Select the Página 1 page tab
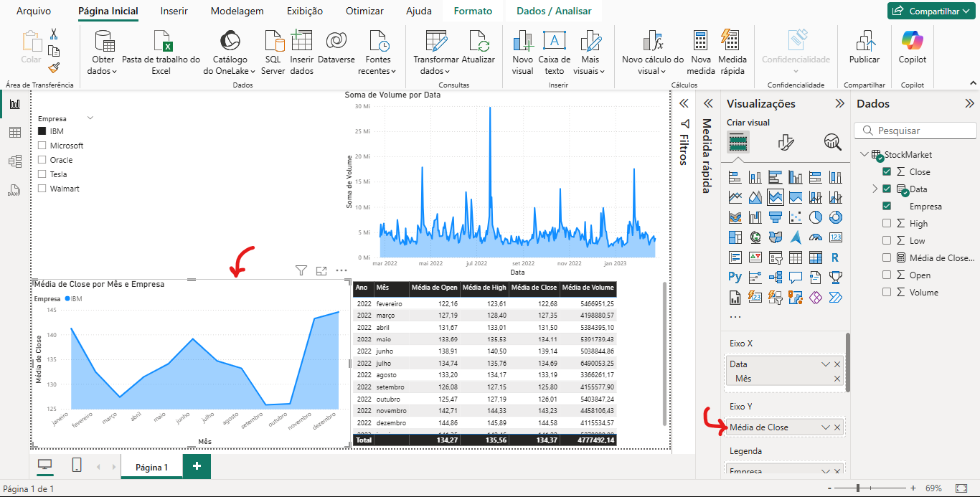Screen dimensions: 980x497 [151, 467]
